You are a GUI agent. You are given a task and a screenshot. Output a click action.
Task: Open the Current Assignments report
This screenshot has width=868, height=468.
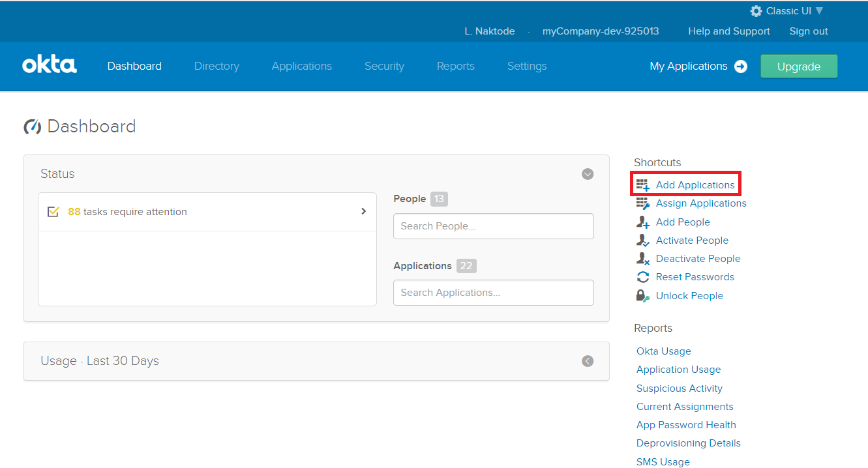[x=685, y=407]
